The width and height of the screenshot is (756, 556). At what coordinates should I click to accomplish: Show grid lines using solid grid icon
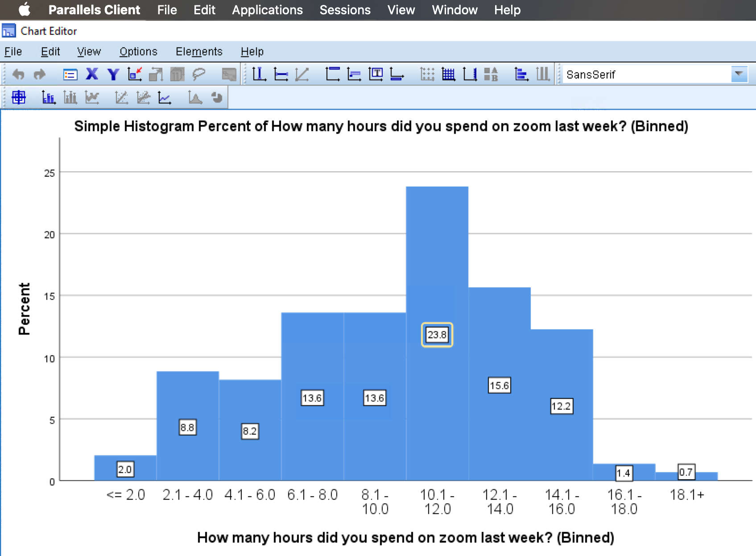449,74
